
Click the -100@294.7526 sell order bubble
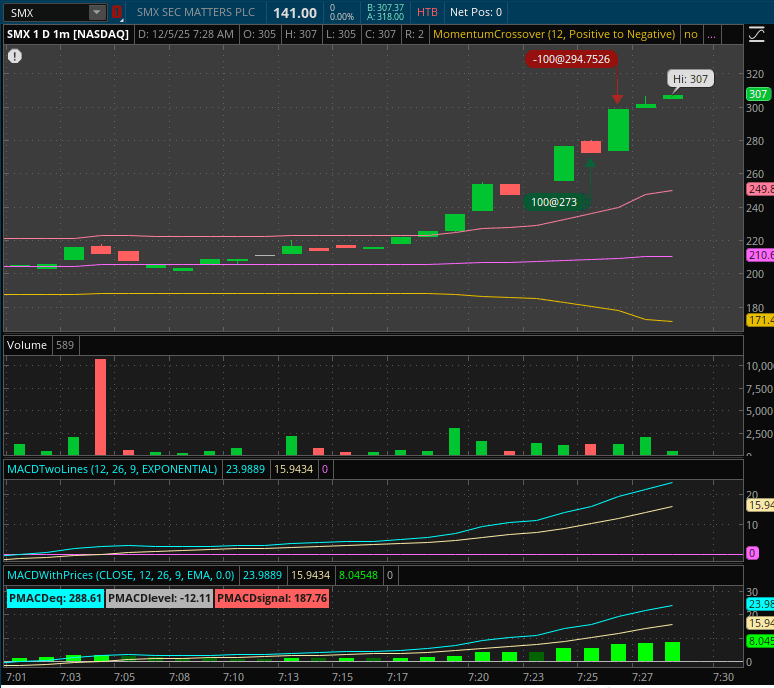coord(570,59)
